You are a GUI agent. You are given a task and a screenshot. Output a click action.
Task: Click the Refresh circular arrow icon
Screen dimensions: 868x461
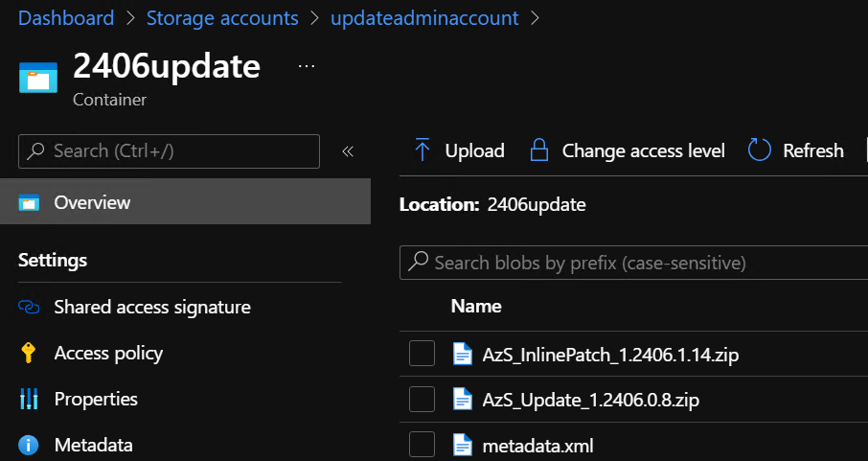pos(760,150)
